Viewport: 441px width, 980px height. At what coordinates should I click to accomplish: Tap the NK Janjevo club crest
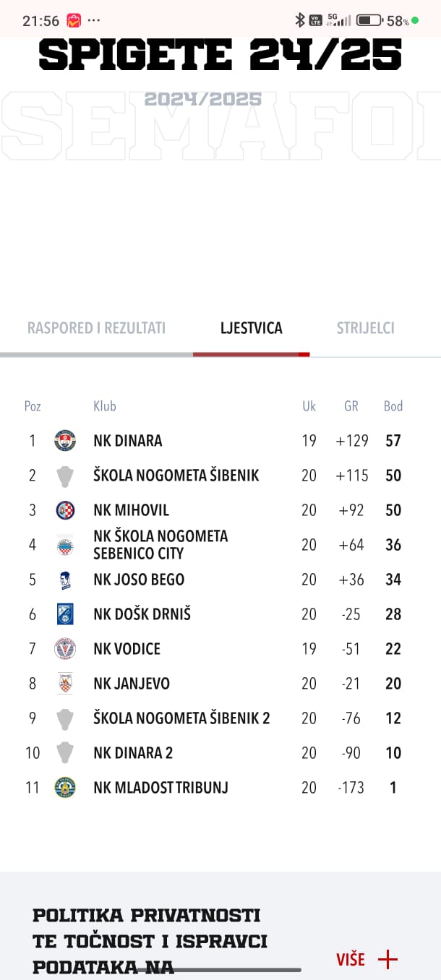click(x=65, y=684)
